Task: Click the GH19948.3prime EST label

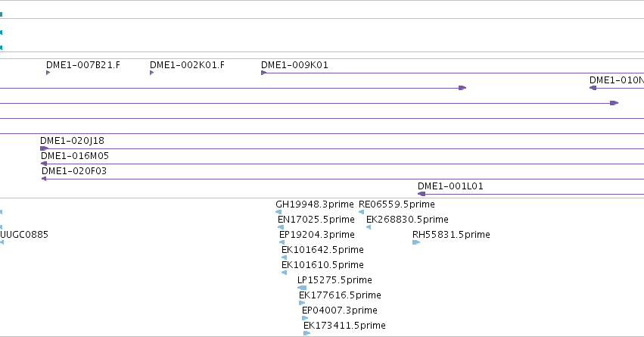Action: (x=315, y=204)
